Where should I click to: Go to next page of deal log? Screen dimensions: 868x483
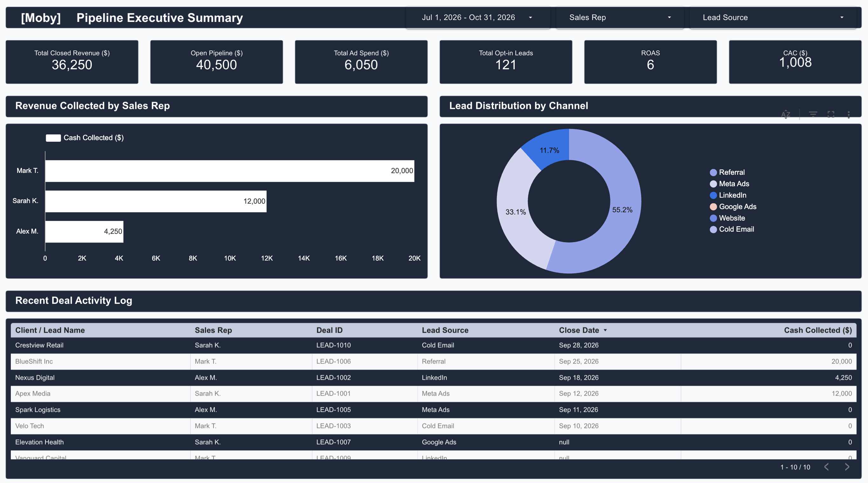tap(847, 467)
